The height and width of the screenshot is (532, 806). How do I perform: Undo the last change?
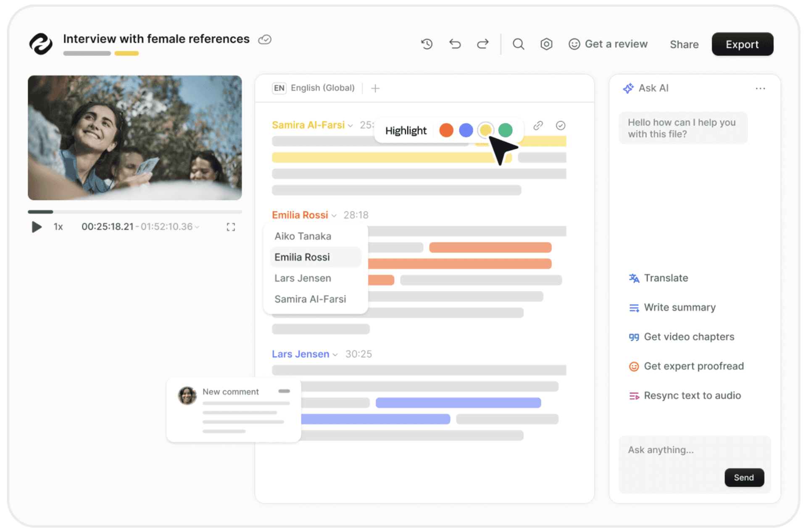455,44
